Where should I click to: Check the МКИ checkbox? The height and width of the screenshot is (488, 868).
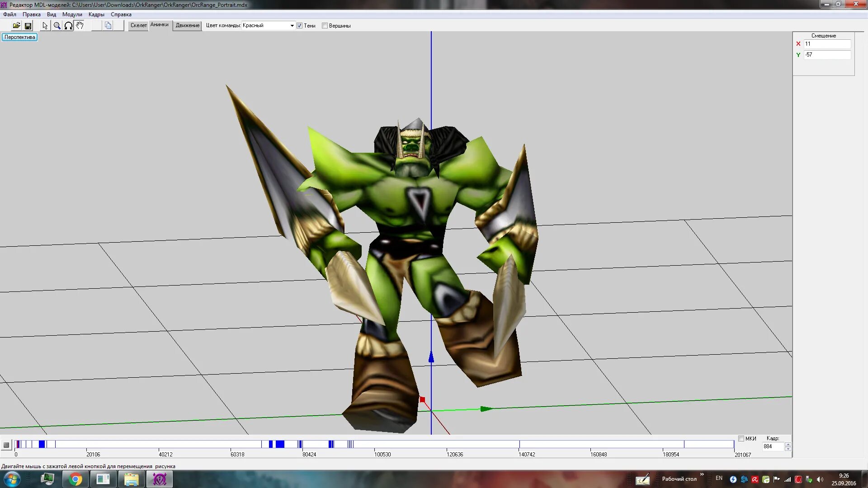pos(741,438)
